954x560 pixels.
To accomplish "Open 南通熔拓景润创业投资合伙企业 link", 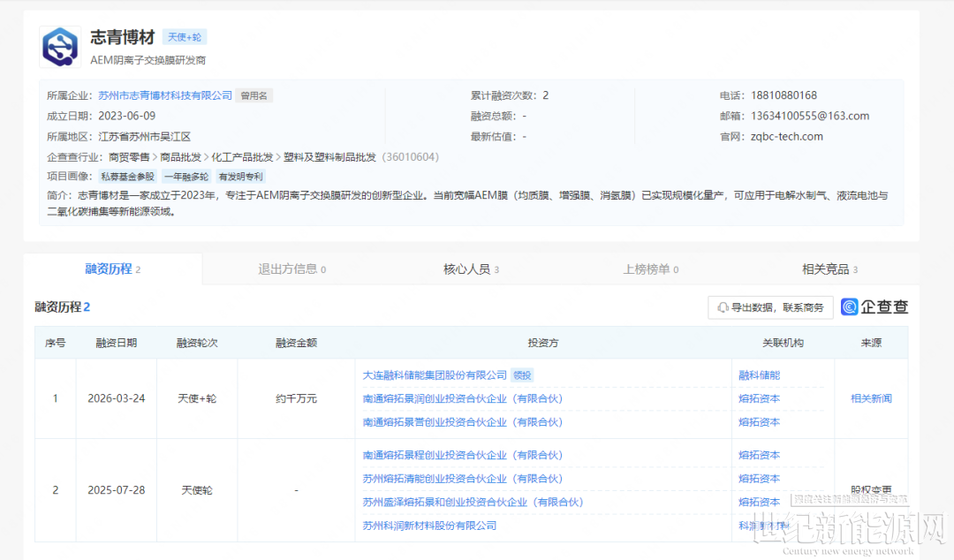I will click(x=462, y=398).
